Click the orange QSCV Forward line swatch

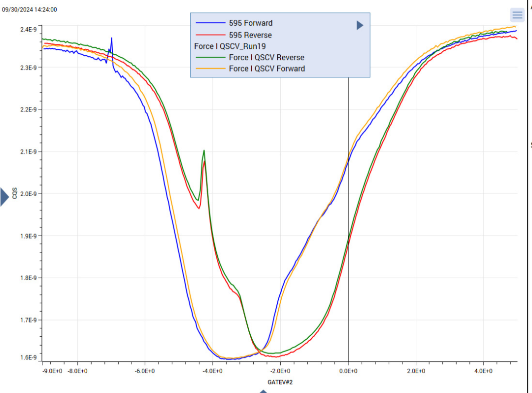coord(210,69)
